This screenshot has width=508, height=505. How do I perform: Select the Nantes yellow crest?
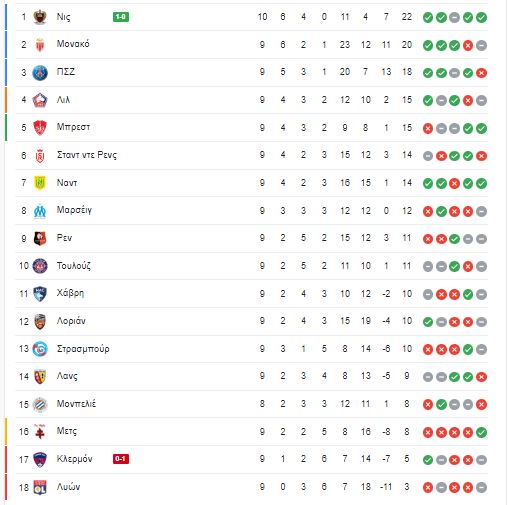point(40,183)
